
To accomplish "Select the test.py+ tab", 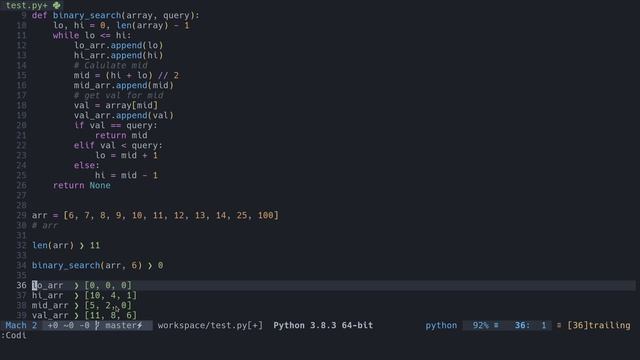I will tap(27, 5).
